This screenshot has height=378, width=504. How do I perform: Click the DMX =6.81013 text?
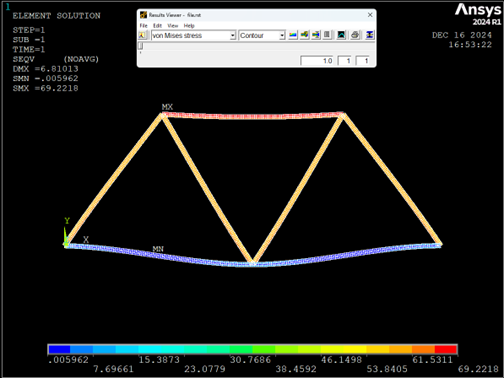click(46, 69)
